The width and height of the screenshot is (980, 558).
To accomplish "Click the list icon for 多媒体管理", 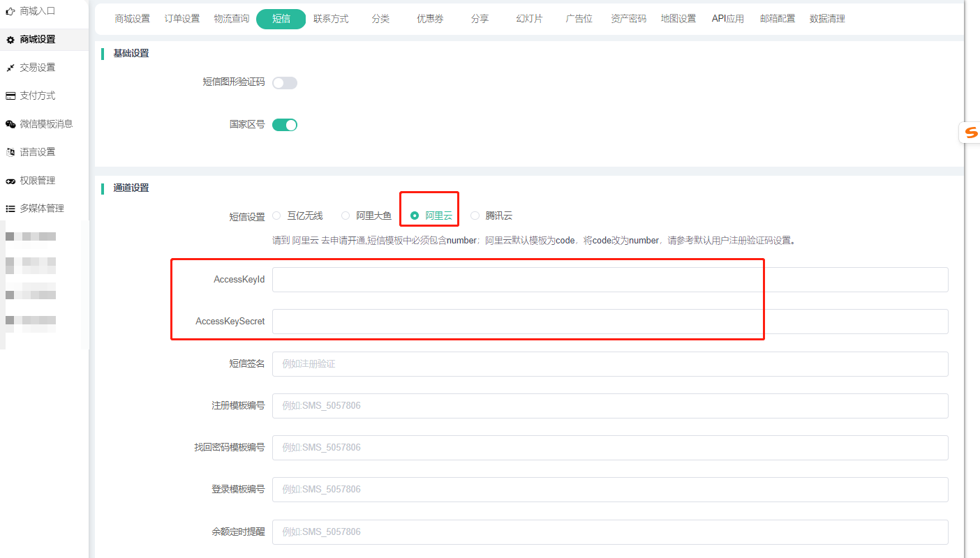I will click(x=10, y=209).
